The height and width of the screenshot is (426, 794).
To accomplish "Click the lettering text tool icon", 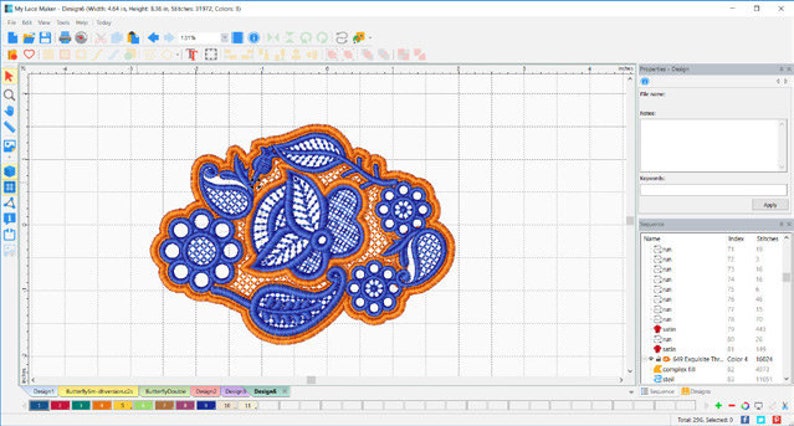I will point(191,54).
